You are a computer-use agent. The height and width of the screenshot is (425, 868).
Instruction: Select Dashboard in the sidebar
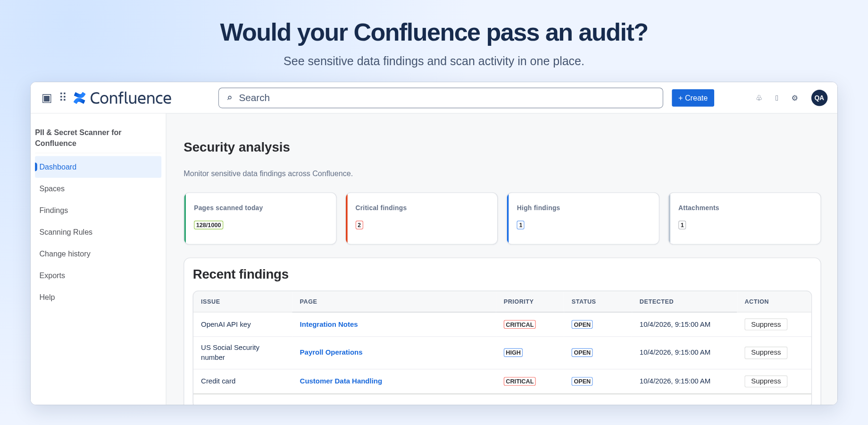[98, 167]
